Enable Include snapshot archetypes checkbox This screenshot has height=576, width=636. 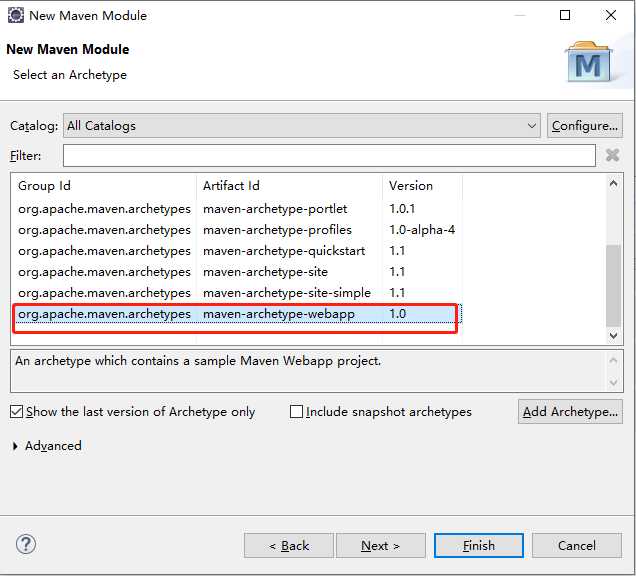[296, 411]
